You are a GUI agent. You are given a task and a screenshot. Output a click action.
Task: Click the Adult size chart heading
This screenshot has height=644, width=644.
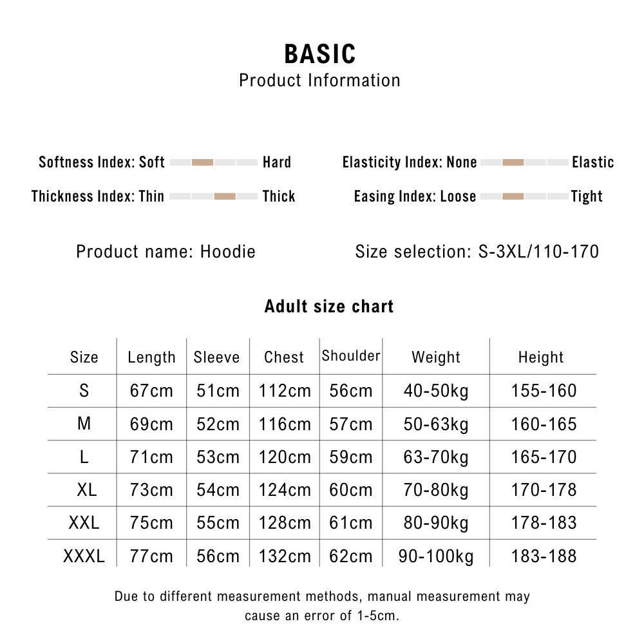pyautogui.click(x=329, y=306)
